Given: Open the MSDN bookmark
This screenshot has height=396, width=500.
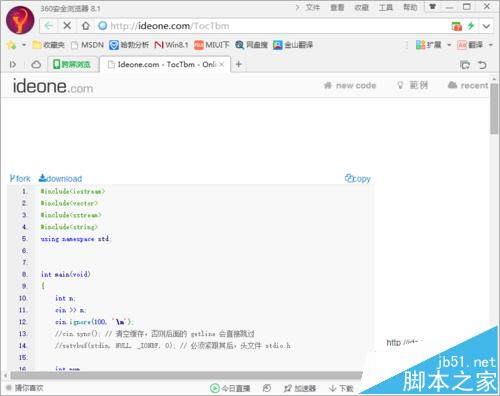Looking at the screenshot, I should click(88, 45).
